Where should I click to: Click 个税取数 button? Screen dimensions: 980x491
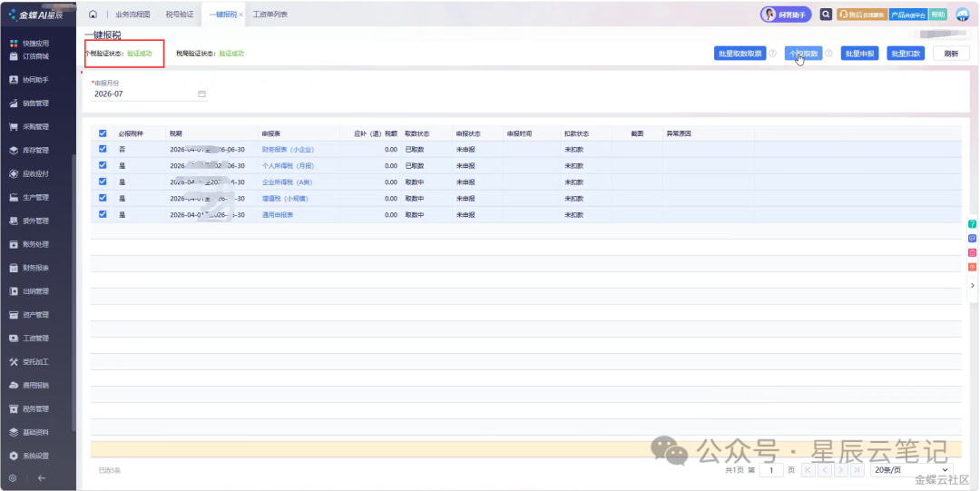point(803,54)
